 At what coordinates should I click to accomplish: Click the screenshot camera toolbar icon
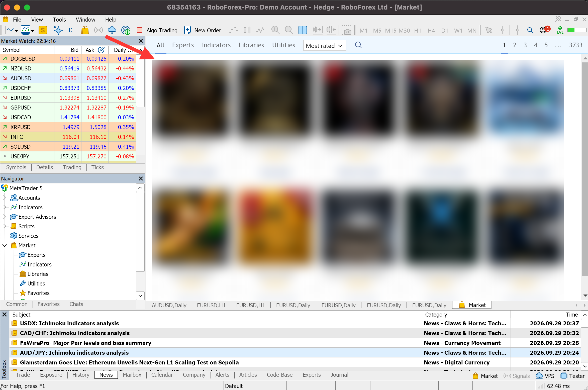point(346,30)
